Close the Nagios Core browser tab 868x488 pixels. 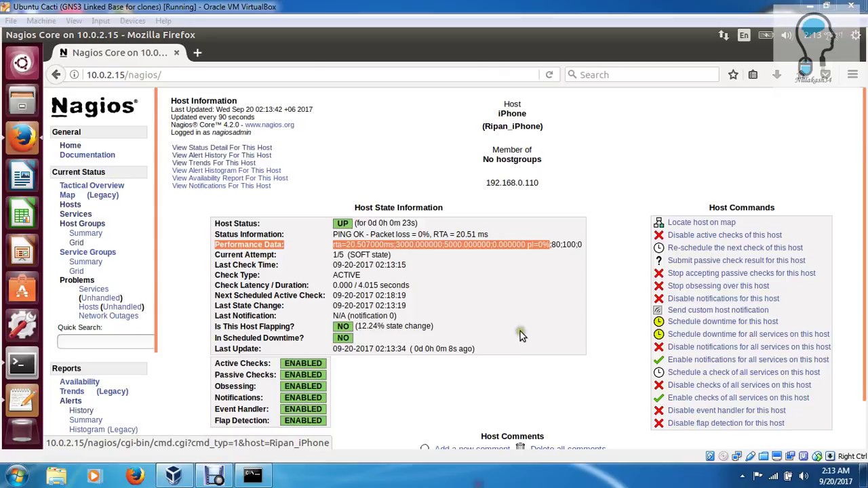coord(176,52)
